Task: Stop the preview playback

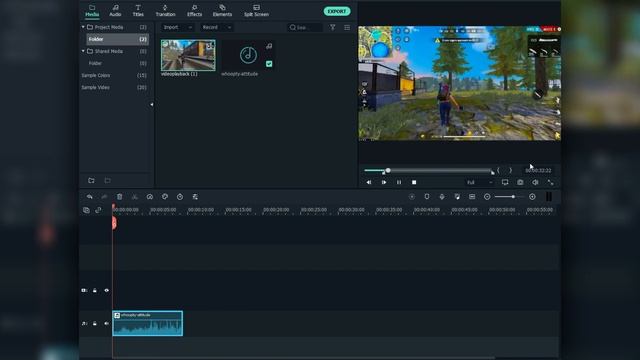Action: [414, 182]
